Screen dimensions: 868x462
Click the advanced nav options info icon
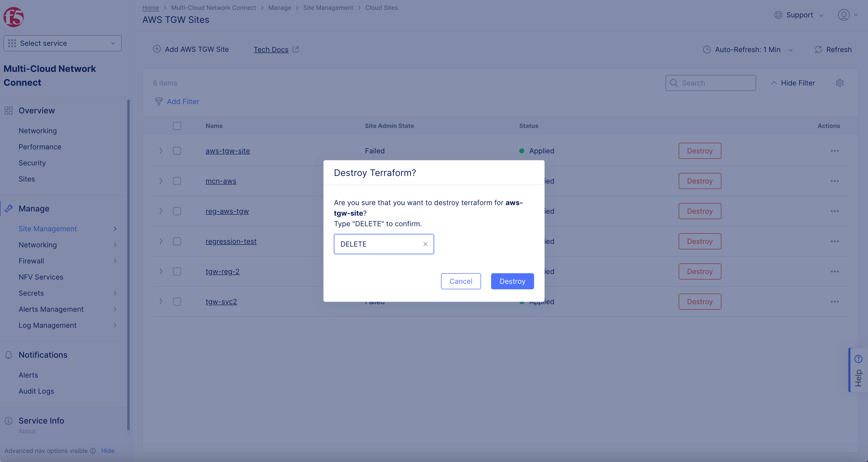click(x=93, y=450)
